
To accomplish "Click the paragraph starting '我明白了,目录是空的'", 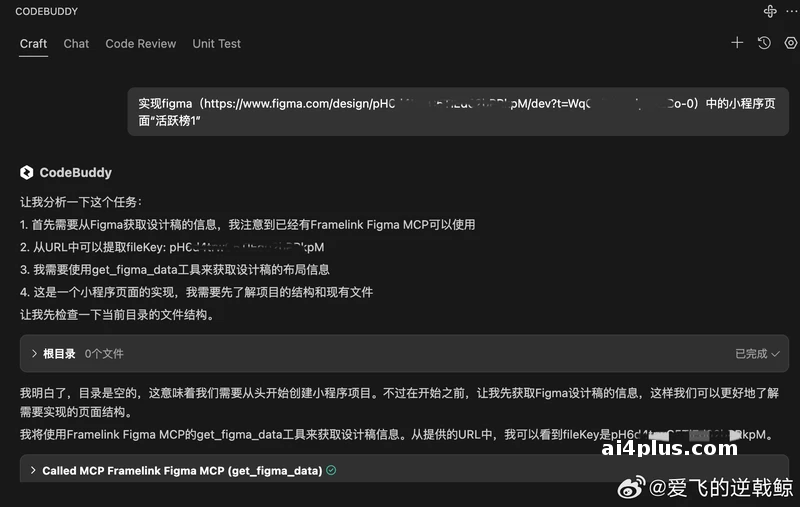I will pyautogui.click(x=399, y=402).
